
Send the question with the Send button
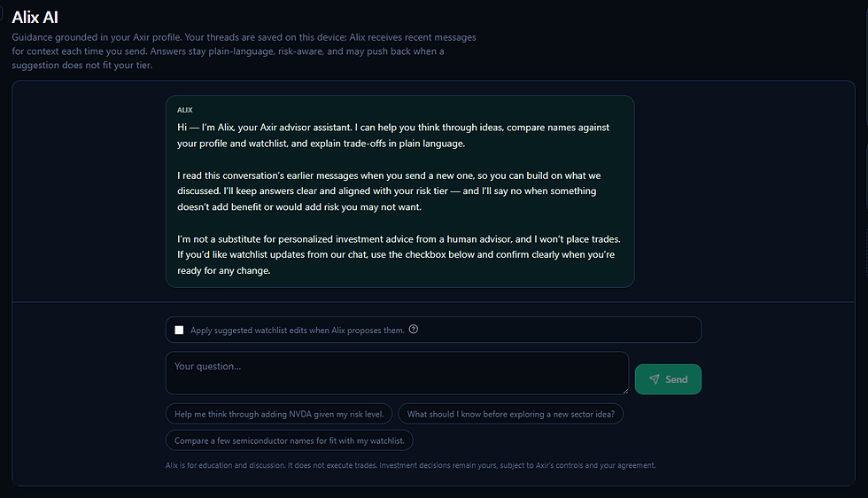(668, 379)
